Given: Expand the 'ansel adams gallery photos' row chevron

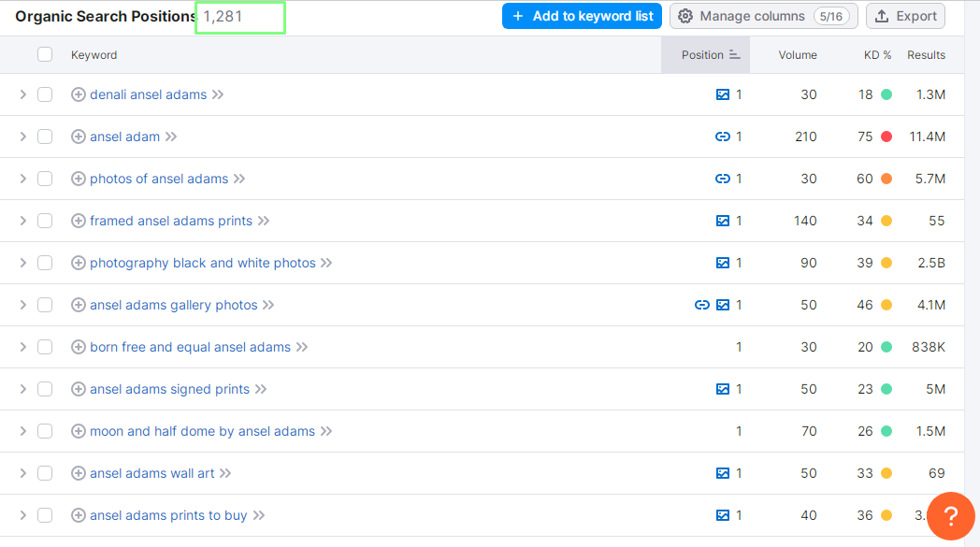Looking at the screenshot, I should (23, 305).
